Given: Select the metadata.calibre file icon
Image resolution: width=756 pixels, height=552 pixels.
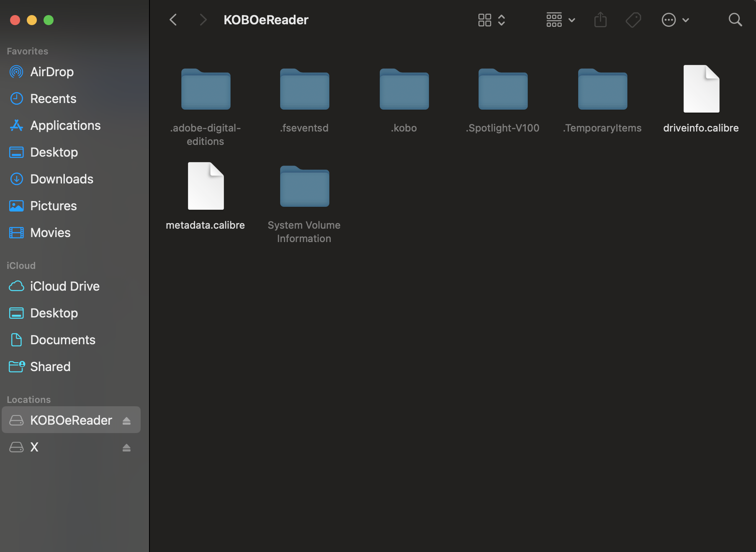Looking at the screenshot, I should tap(206, 186).
